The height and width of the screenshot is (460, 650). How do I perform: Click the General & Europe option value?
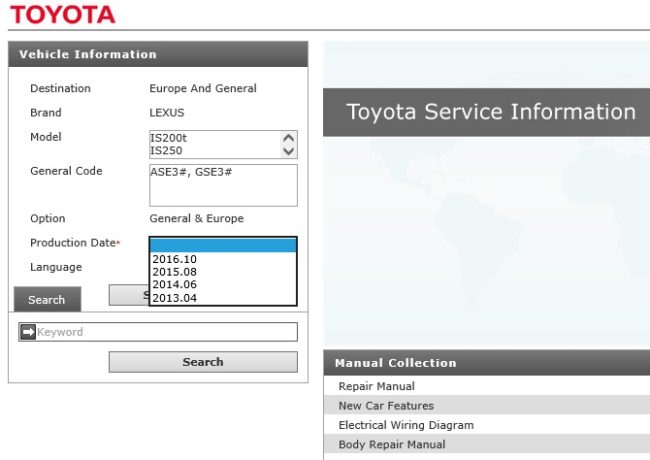[196, 218]
